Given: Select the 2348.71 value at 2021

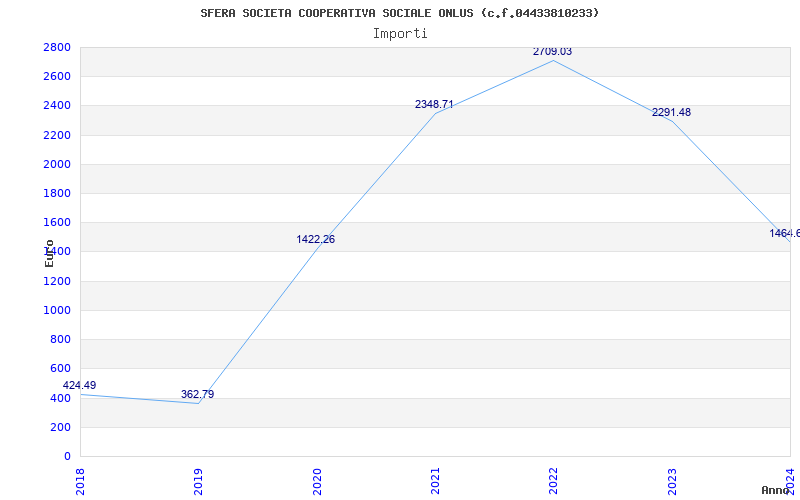Looking at the screenshot, I should pyautogui.click(x=434, y=105).
